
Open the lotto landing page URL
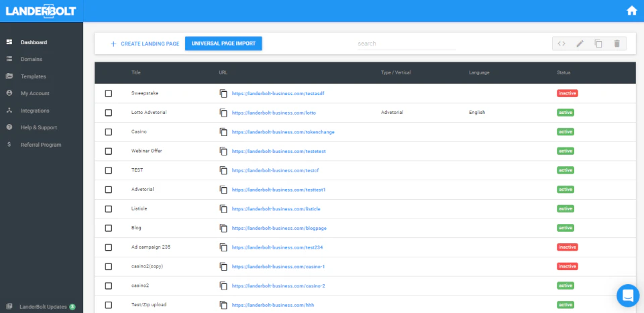coord(274,113)
